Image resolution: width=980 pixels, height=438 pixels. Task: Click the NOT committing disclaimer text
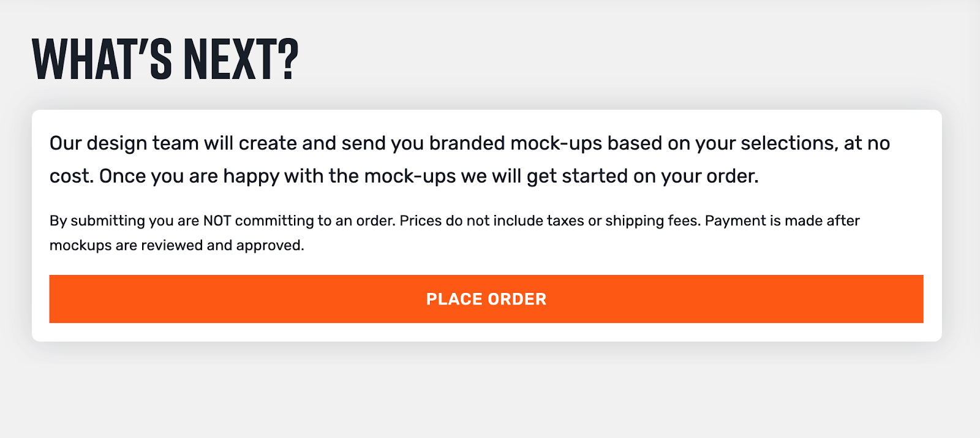tap(454, 233)
